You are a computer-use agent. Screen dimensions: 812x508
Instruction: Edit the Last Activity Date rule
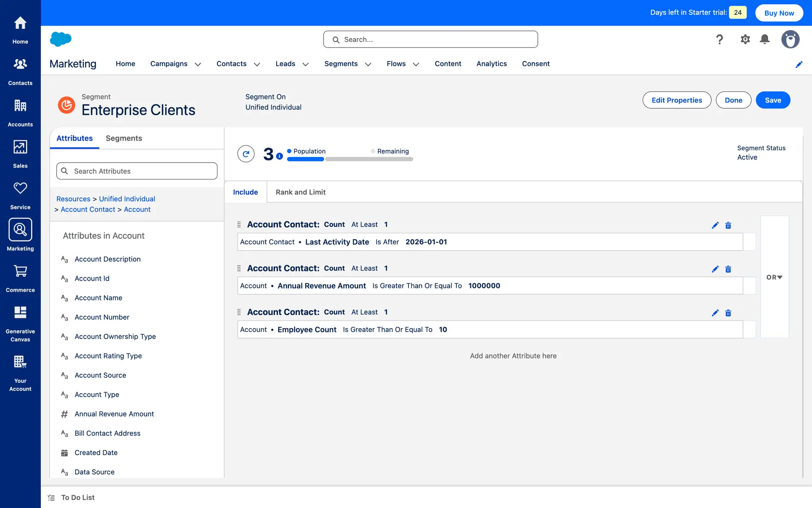(715, 225)
